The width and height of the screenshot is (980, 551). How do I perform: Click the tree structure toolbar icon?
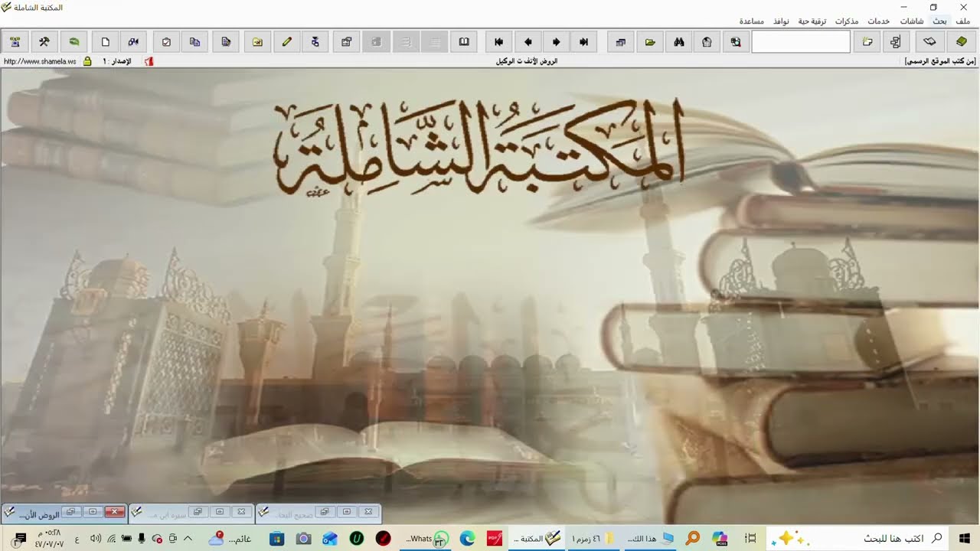[896, 42]
